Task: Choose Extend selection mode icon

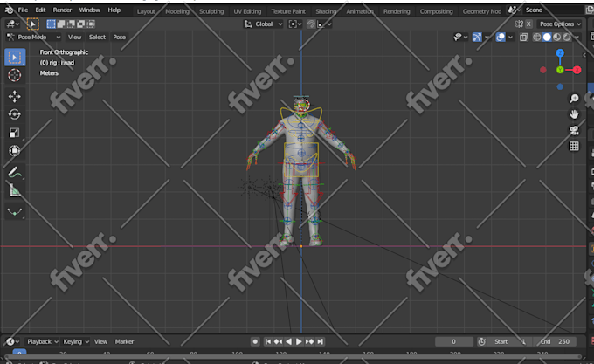Action: tap(61, 24)
